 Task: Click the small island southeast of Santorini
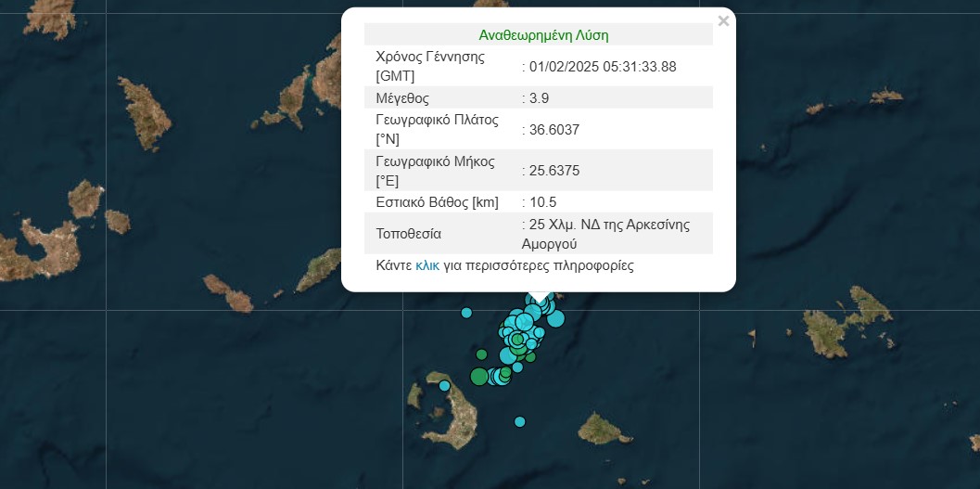coord(605,430)
